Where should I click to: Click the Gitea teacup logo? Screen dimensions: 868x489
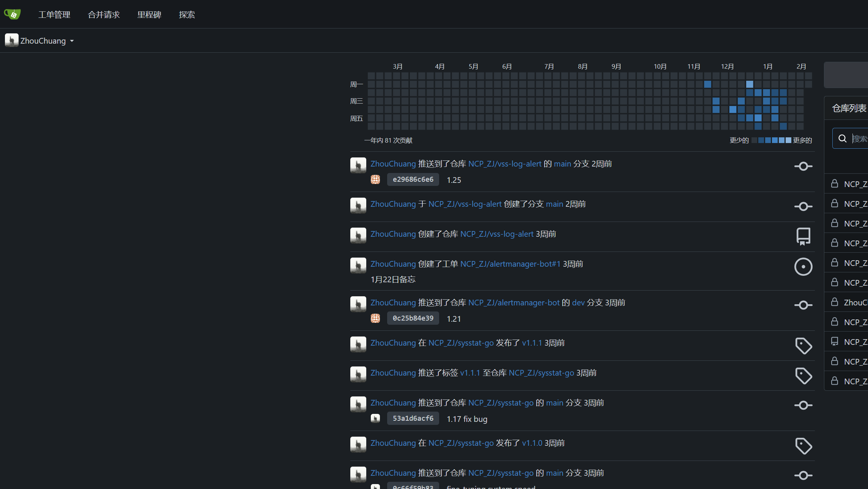coord(12,14)
